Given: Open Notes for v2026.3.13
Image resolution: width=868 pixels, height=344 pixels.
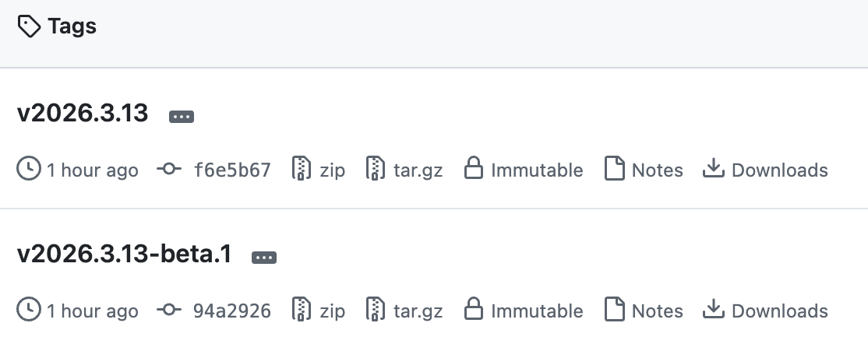Looking at the screenshot, I should coord(657,170).
